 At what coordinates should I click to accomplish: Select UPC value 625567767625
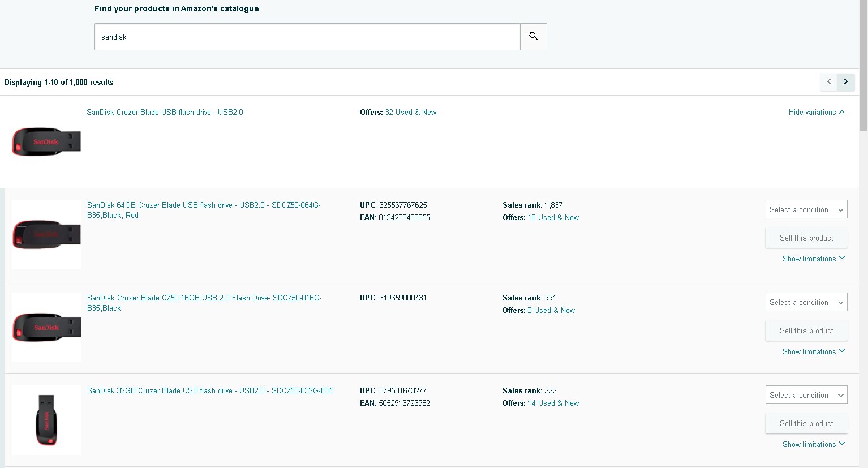[403, 205]
